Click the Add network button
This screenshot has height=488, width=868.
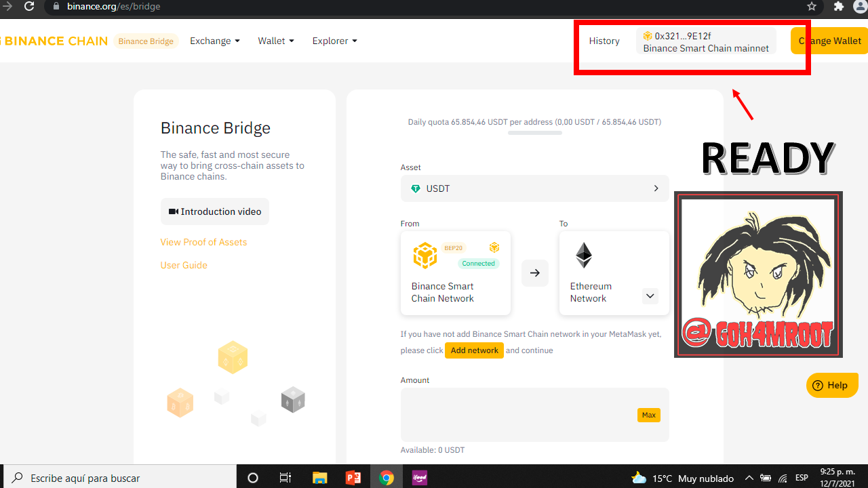pos(475,350)
